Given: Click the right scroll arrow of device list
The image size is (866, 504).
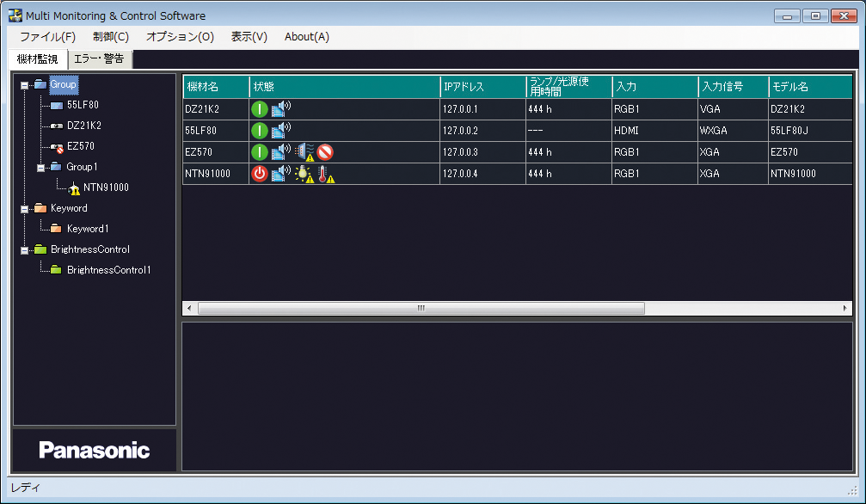Looking at the screenshot, I should click(845, 309).
